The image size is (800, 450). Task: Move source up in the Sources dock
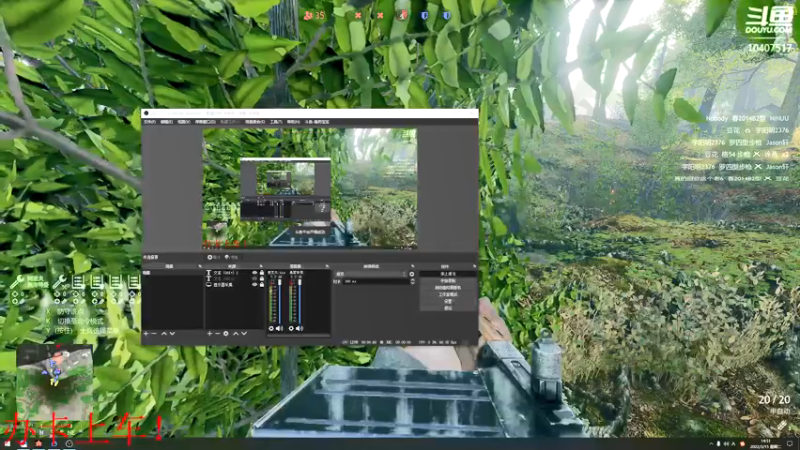point(236,334)
